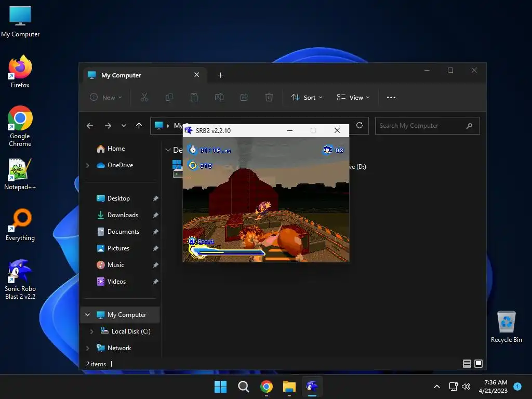Open the Recycle Bin
Screen dimensions: 532x399
506,327
